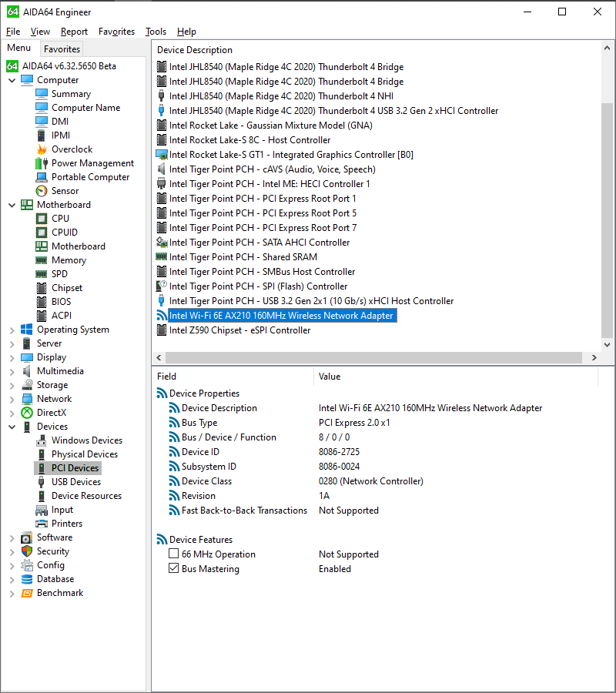Click the USB icon beside Thunderbolt 4 NHI

[x=162, y=96]
